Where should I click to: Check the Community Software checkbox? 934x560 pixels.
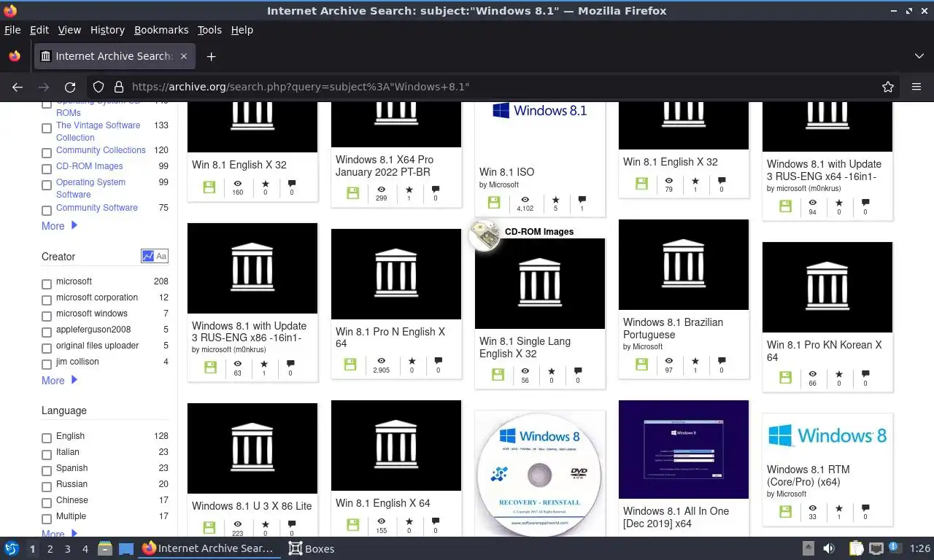47,211
